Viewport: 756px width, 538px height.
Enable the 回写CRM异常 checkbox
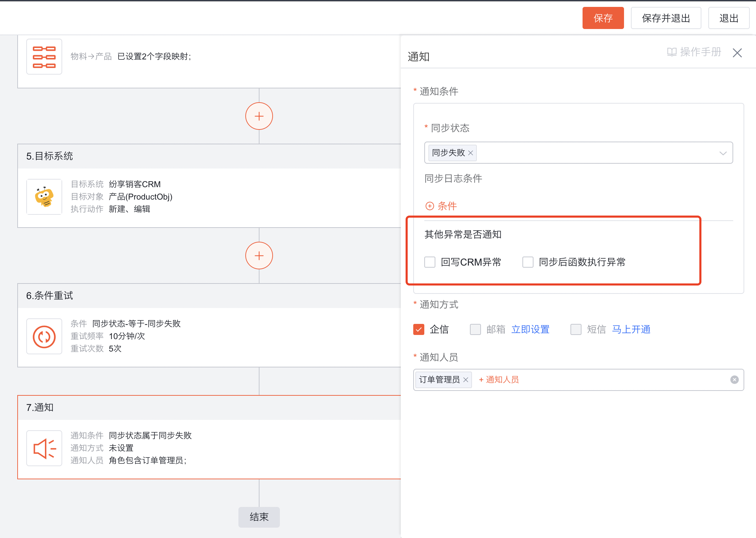tap(429, 262)
